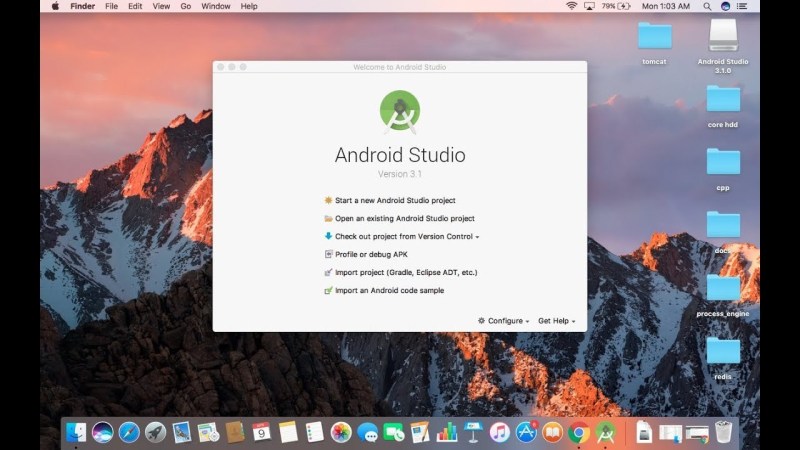Select the Android Studio 3.1.0 disk icon
This screenshot has height=450, width=800.
723,37
